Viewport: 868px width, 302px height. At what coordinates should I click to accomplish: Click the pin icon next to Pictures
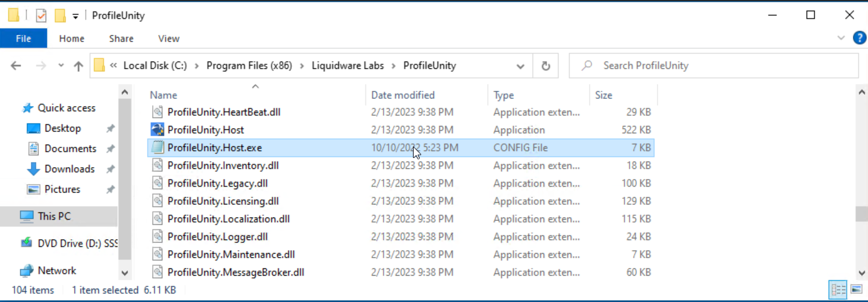click(x=110, y=189)
